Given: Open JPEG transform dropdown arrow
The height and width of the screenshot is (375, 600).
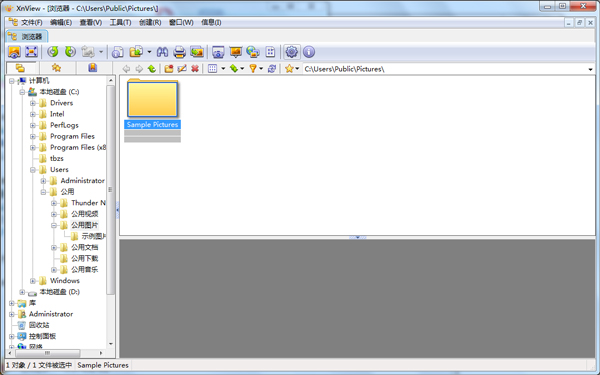Looking at the screenshot, I should (101, 52).
